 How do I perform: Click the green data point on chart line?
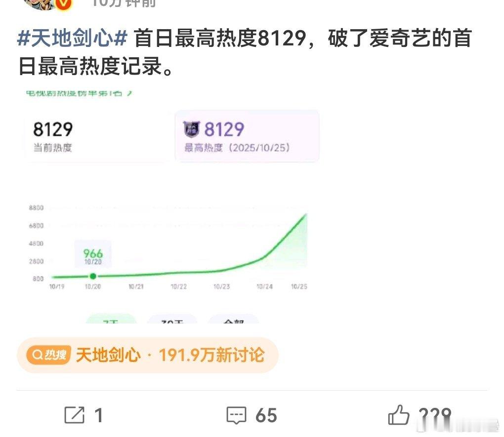[93, 277]
